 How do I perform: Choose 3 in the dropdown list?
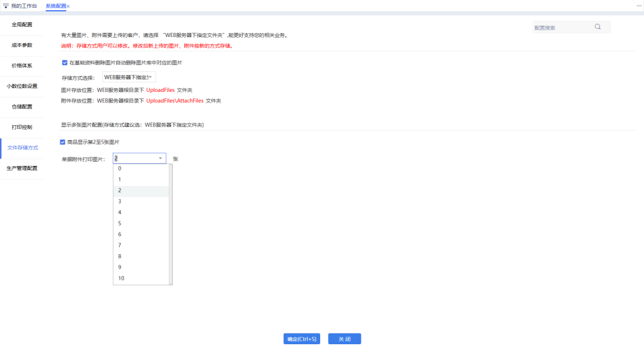[141, 202]
